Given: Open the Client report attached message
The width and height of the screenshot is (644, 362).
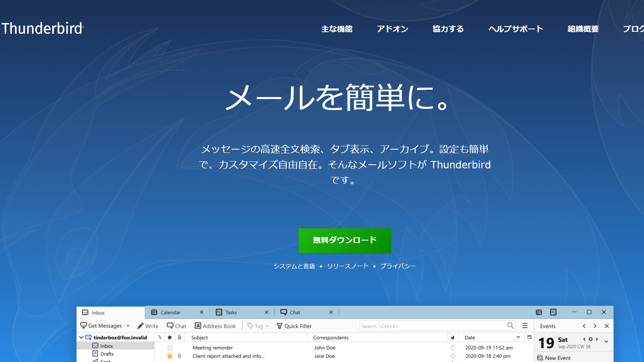Looking at the screenshot, I should (228, 356).
